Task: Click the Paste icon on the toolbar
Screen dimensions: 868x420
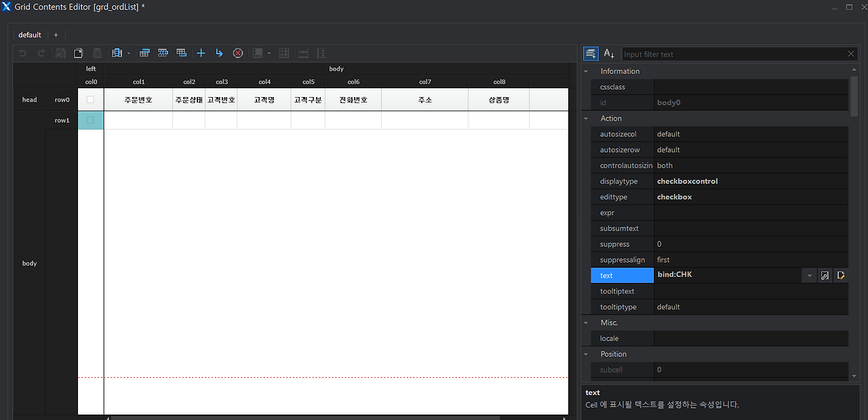Action: [x=97, y=53]
